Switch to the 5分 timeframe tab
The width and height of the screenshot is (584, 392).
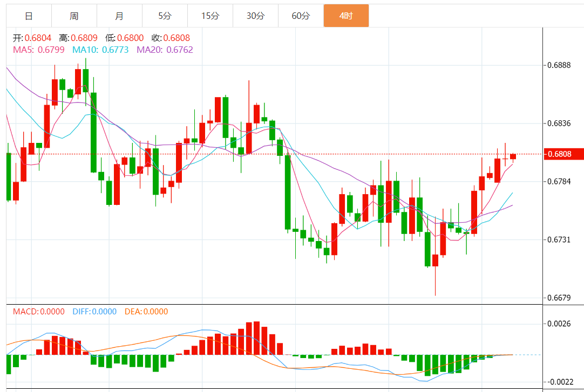[165, 16]
